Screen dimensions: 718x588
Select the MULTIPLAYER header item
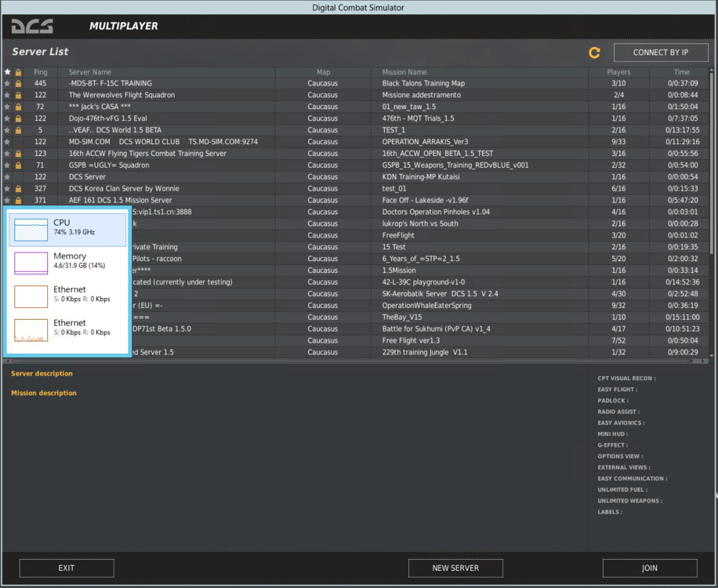(x=123, y=25)
